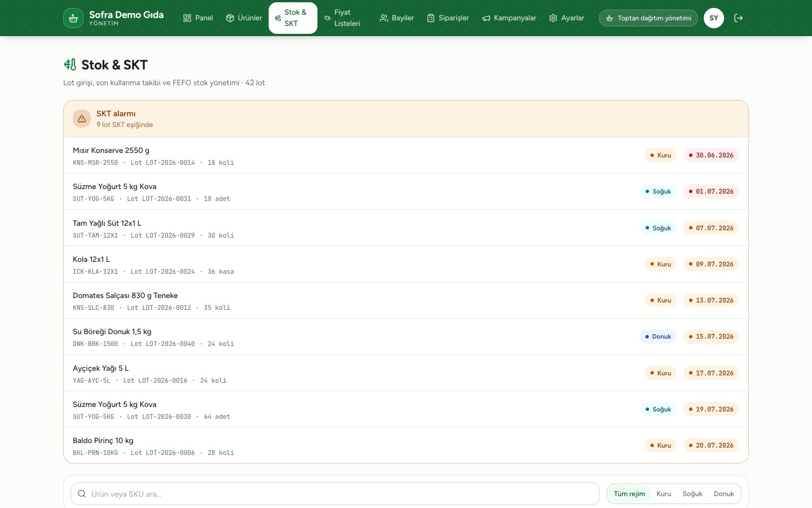Open Baldo Pirinç 10 kg row
This screenshot has height=508, width=812.
[406, 445]
